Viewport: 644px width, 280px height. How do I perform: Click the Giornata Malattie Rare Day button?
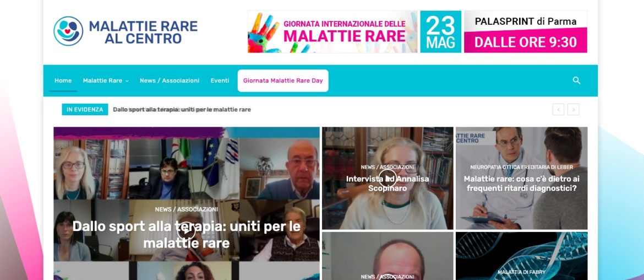click(283, 80)
